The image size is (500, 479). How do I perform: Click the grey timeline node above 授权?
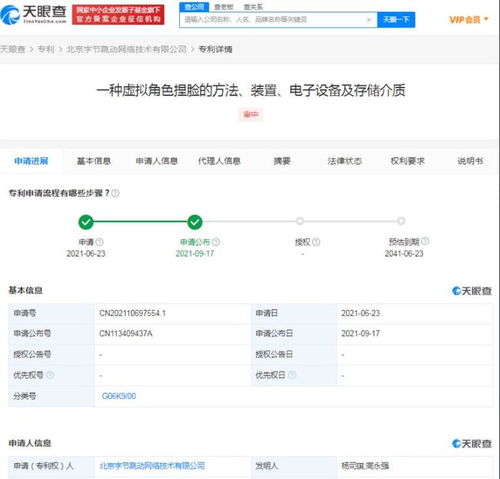click(300, 221)
